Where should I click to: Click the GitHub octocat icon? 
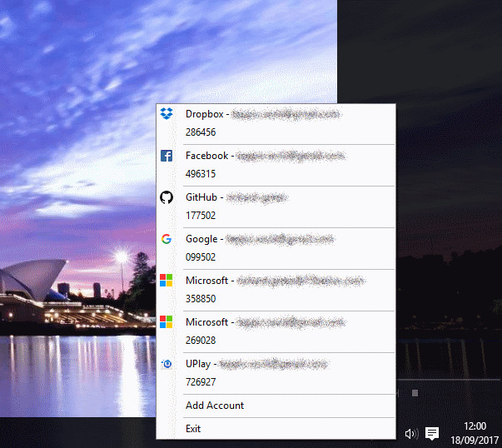(x=167, y=197)
